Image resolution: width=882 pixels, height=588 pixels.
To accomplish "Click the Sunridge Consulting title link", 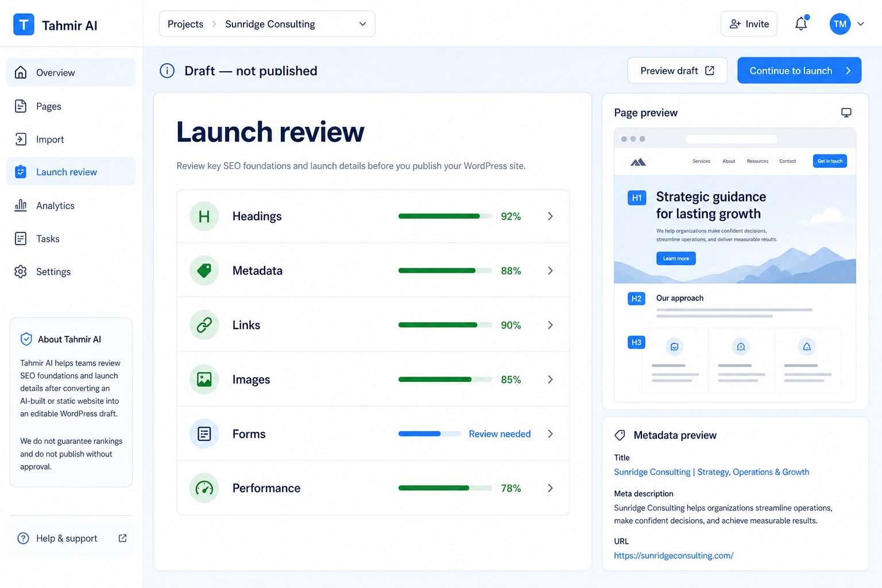I will 711,472.
